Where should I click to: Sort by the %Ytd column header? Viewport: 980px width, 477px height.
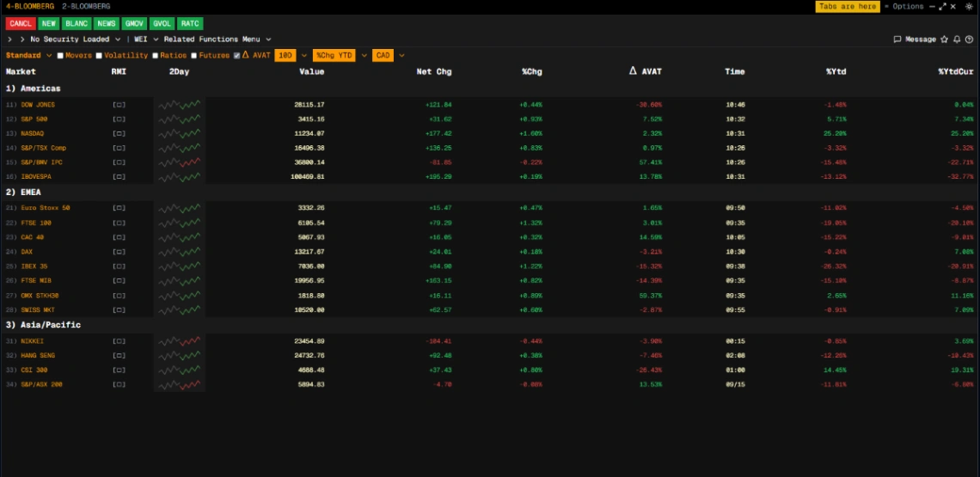[x=836, y=71]
